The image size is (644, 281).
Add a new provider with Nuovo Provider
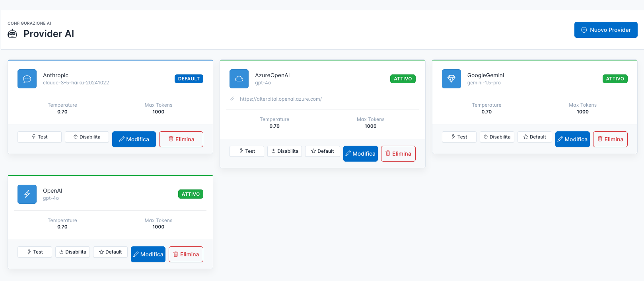coord(606,30)
